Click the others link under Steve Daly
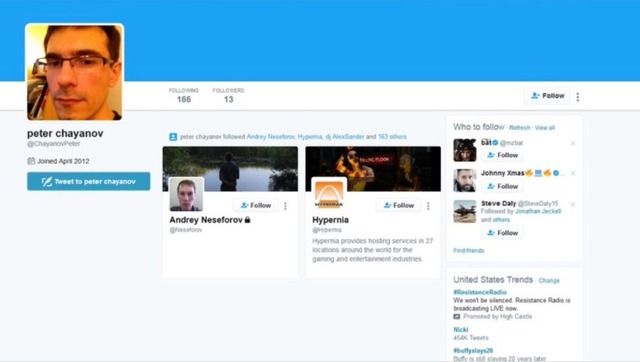Screen dimensions: 640x362 click(x=501, y=220)
